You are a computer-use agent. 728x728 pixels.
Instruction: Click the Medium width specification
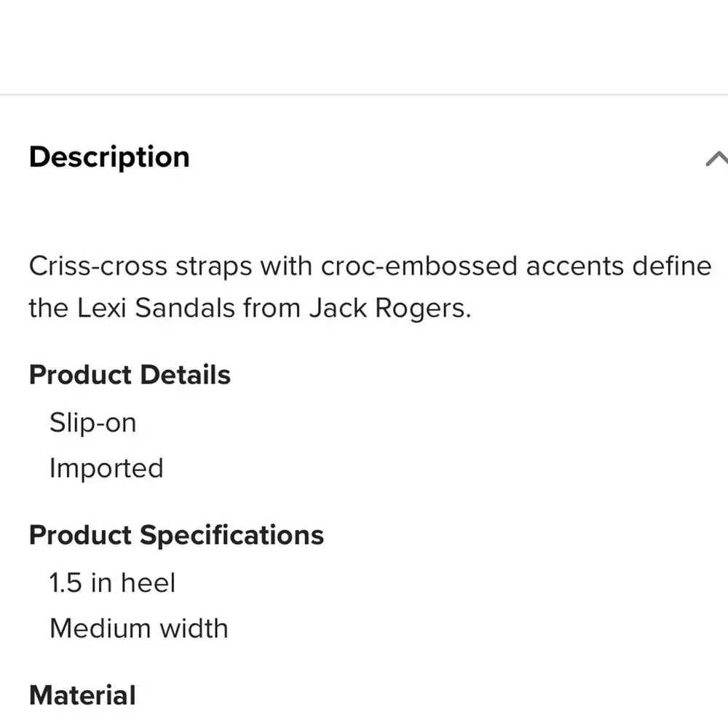click(x=138, y=628)
